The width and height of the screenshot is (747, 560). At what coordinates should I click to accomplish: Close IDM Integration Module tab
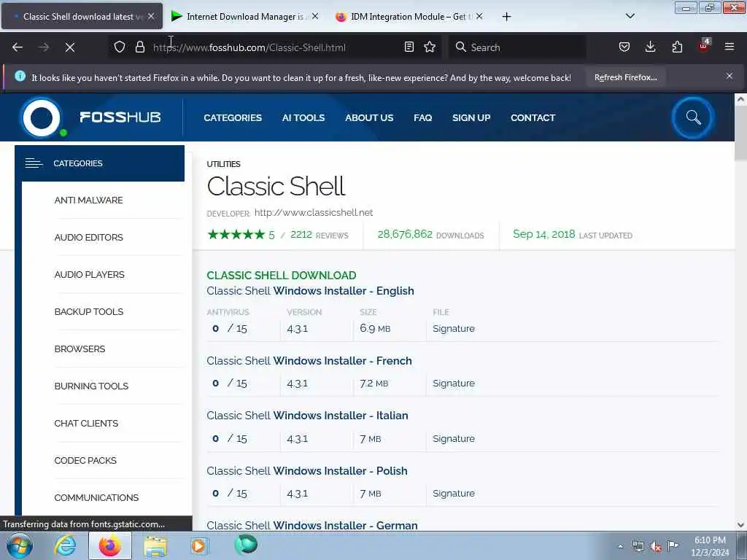point(479,16)
